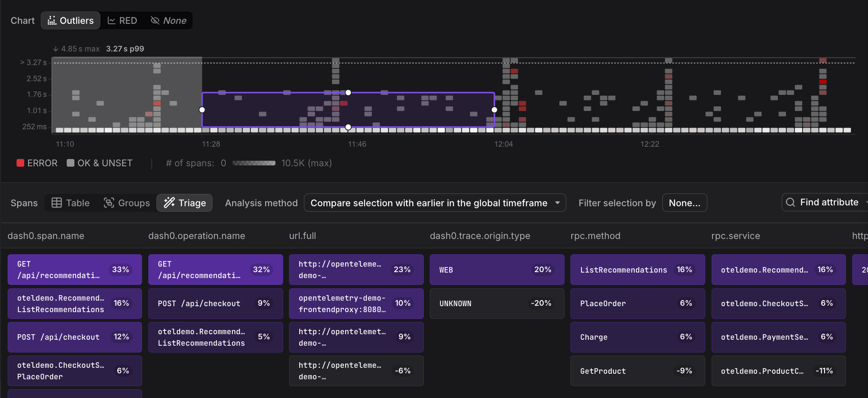Select the GetProduct -9% rpc.method card
The height and width of the screenshot is (398, 868).
tap(637, 371)
